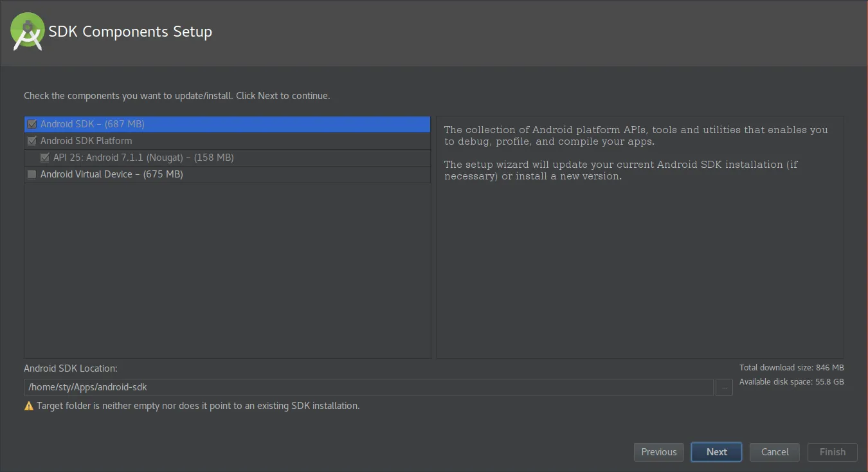Click the Android Studio logo icon
868x472 pixels.
(27, 31)
